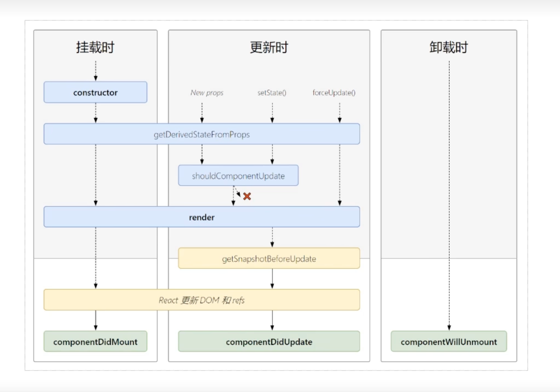This screenshot has width=560, height=392.
Task: Click the constructor box
Action: coord(95,93)
